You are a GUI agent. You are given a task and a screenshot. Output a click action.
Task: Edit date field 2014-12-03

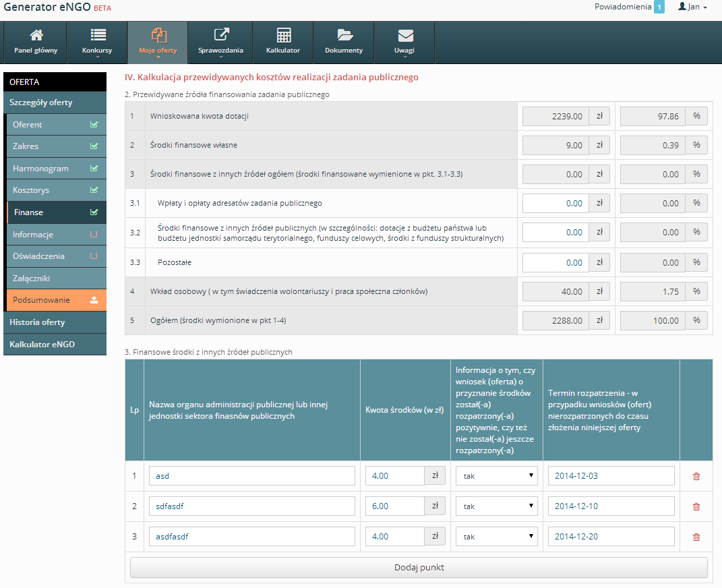[x=611, y=475]
